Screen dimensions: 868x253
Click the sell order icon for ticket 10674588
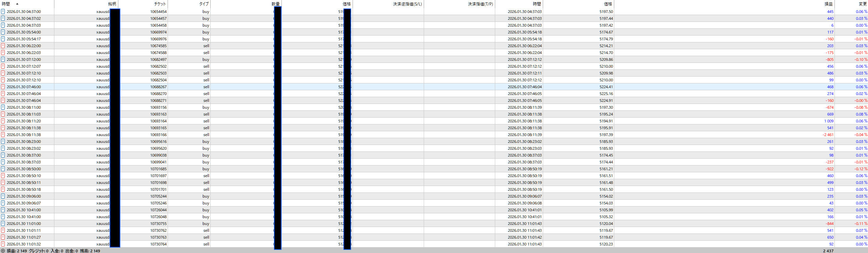[x=3, y=53]
